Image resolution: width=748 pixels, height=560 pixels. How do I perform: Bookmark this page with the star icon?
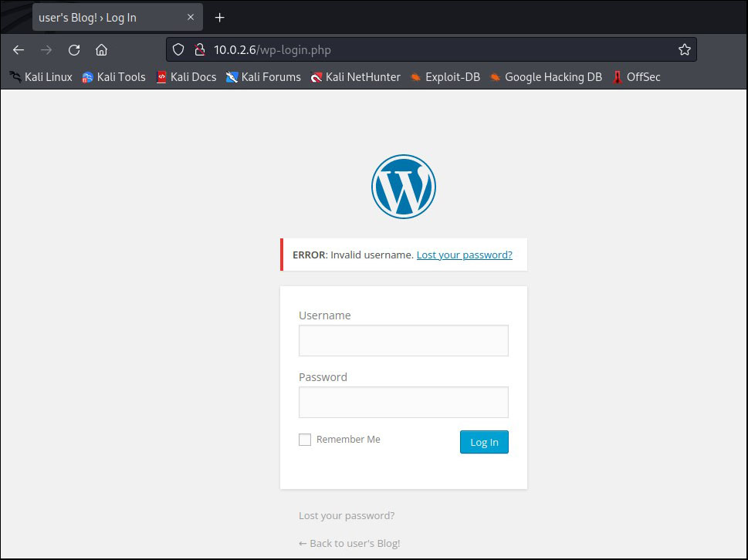coord(685,49)
